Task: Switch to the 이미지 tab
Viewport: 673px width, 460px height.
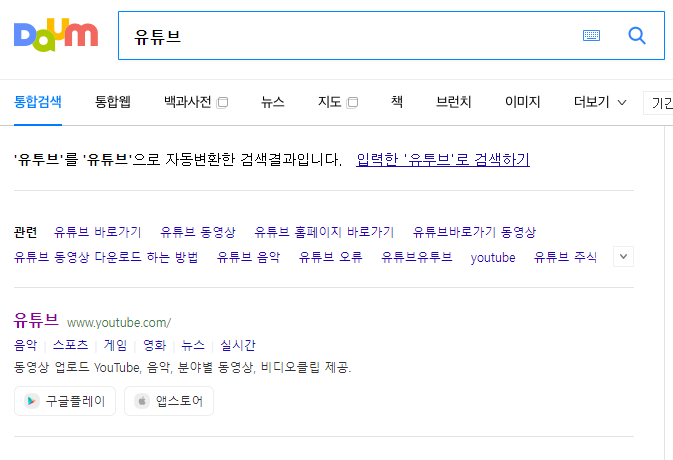Action: pyautogui.click(x=522, y=102)
